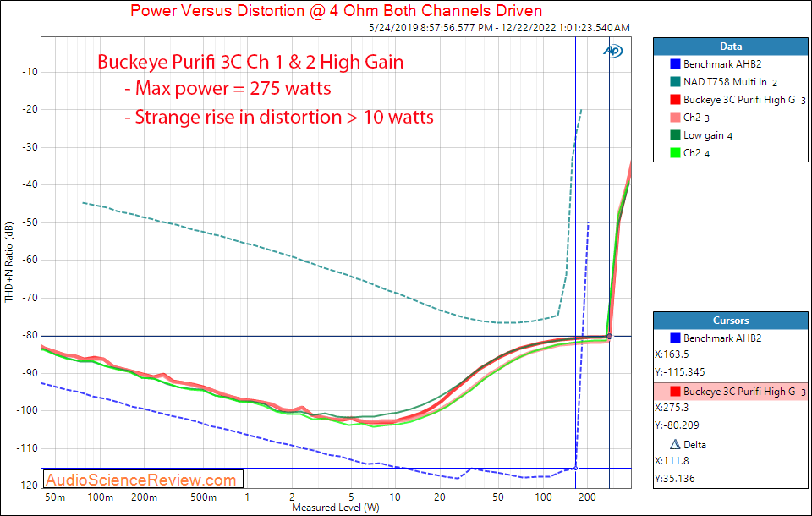Screen dimensions: 812x516
Task: Click the Buckeye 3C Purifi red legend swatch
Action: click(675, 100)
